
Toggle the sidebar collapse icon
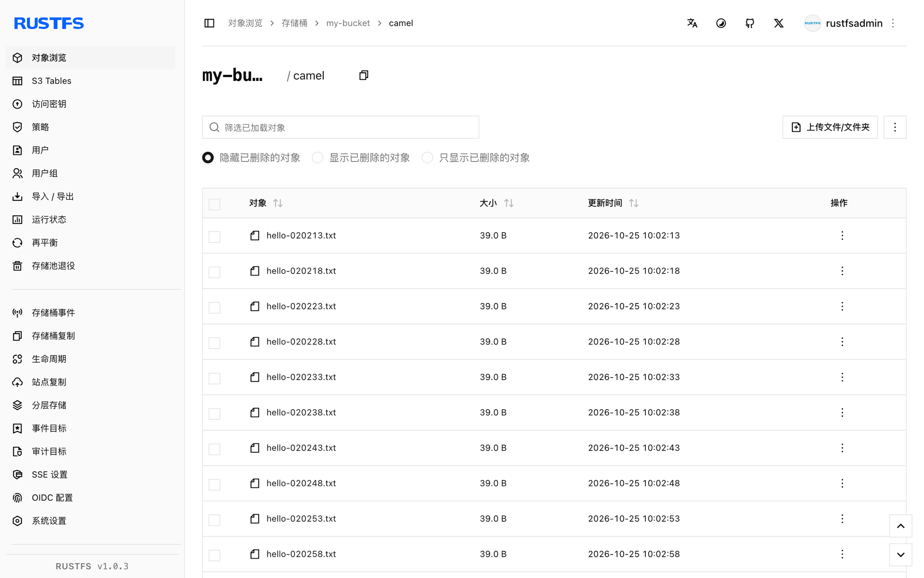[x=209, y=23]
